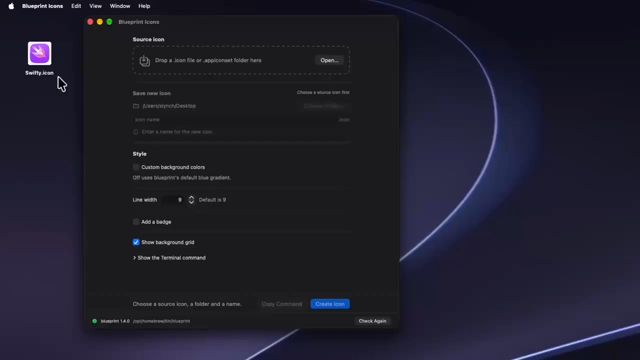
Task: Click the 'Choose a source icon first' hint
Action: click(x=323, y=93)
